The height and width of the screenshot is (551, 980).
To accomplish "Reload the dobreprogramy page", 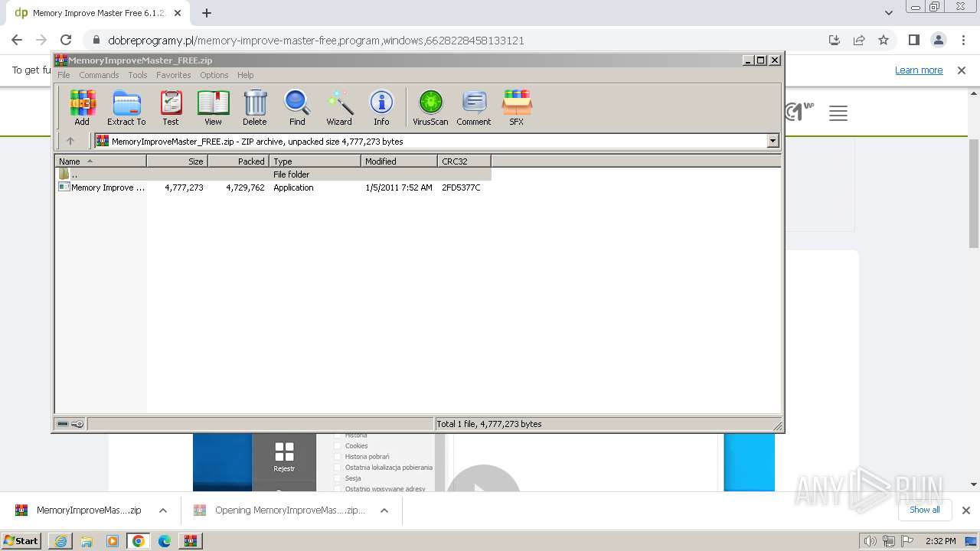I will click(66, 40).
